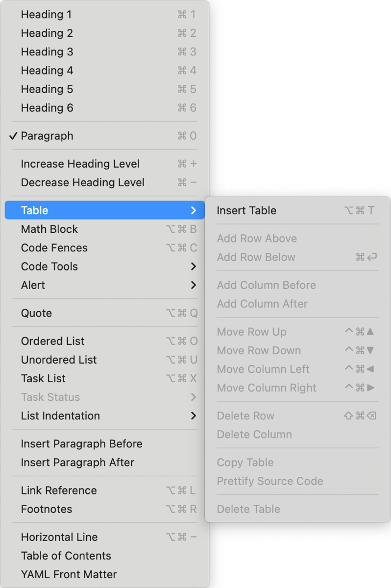This screenshot has width=391, height=588.
Task: Add YAML Front Matter
Action: click(69, 574)
